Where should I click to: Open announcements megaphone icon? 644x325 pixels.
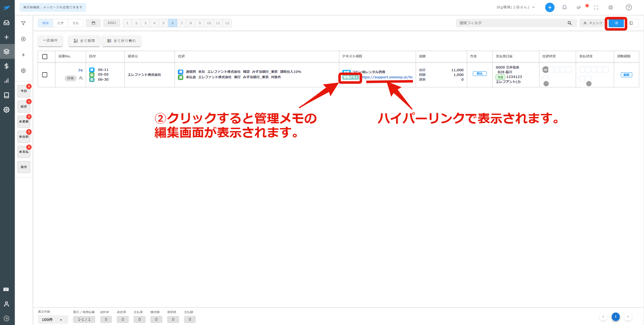(579, 7)
